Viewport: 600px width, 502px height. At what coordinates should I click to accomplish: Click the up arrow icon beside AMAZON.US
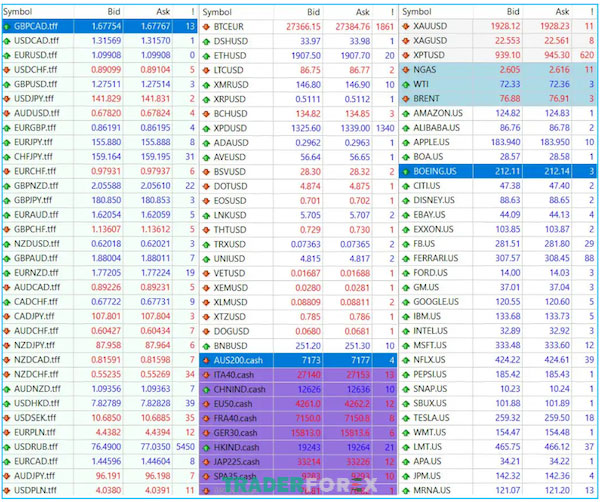pos(406,114)
